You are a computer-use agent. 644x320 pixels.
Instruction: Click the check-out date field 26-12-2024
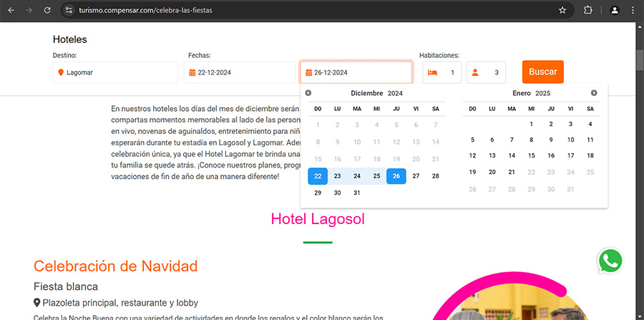point(356,72)
